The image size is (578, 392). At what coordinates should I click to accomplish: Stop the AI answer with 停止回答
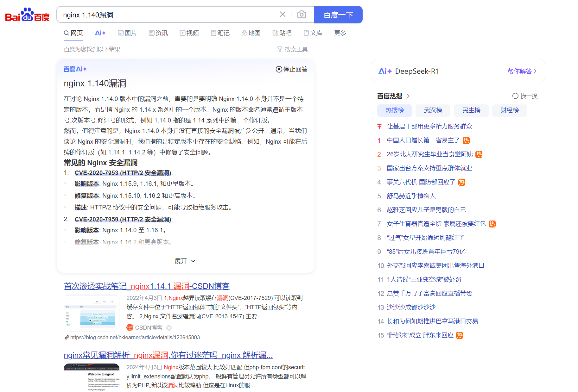pos(291,69)
